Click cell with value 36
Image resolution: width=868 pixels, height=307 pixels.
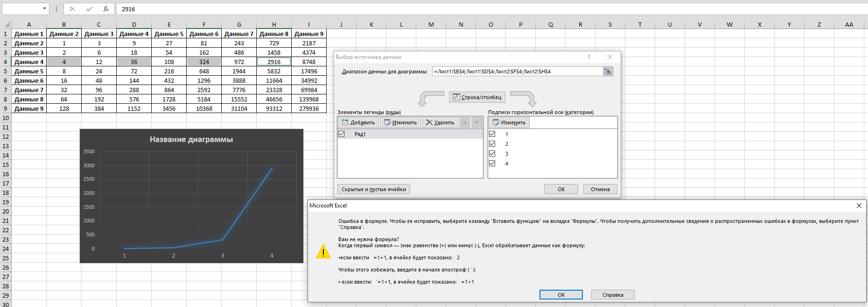pyautogui.click(x=134, y=62)
